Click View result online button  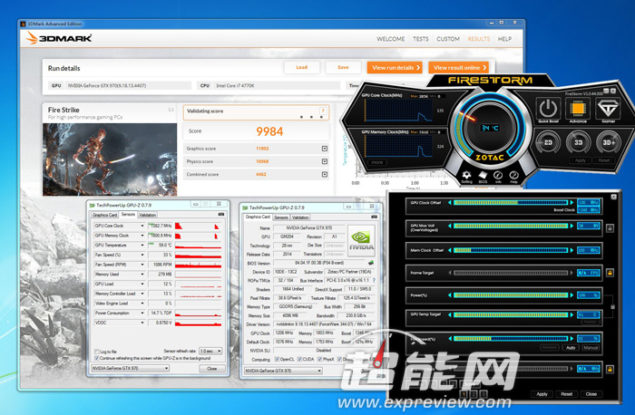point(458,68)
